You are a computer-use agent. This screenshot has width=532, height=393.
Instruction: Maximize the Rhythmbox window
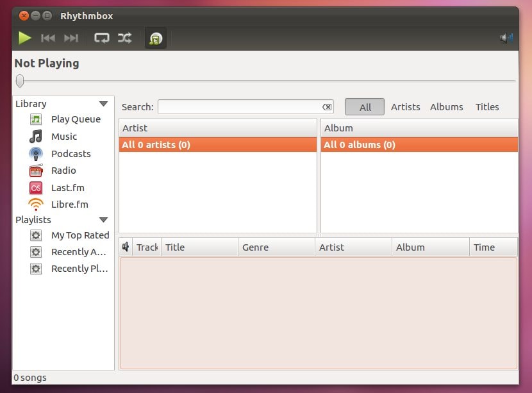pos(47,15)
